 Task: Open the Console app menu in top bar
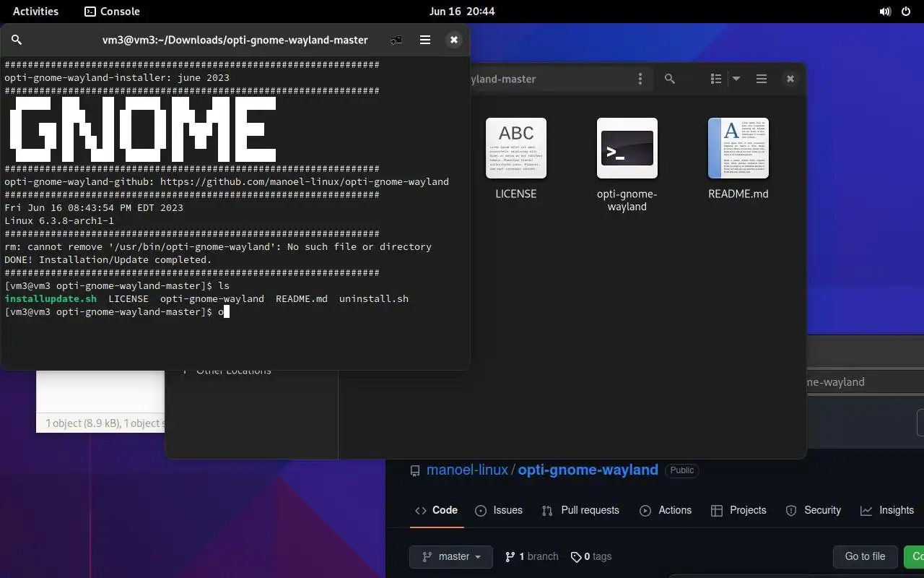pyautogui.click(x=112, y=11)
